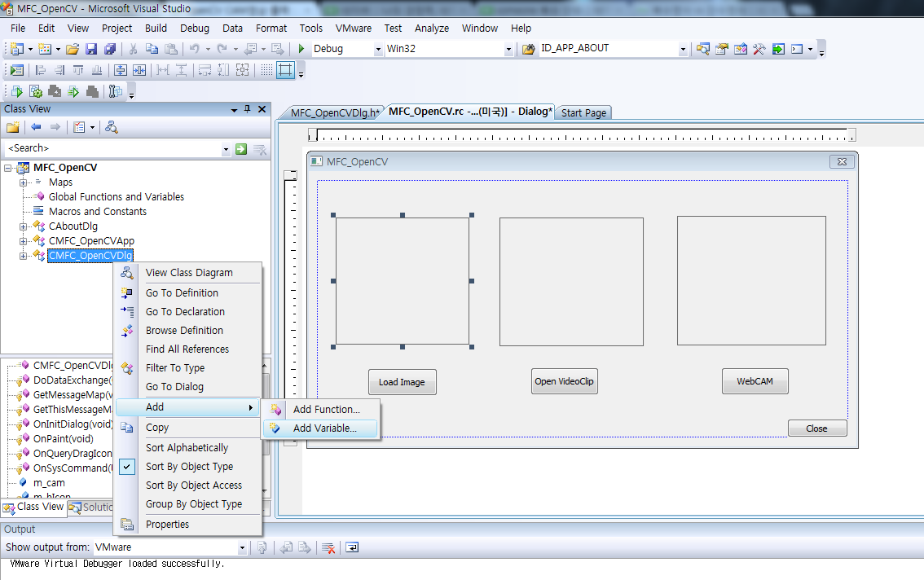The height and width of the screenshot is (580, 924).
Task: Click the Load Image button in the dialog
Action: tap(402, 381)
